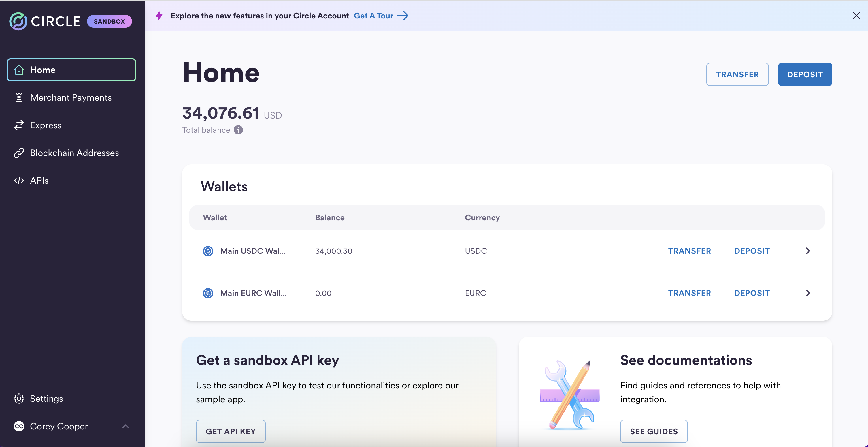
Task: Click the USDC currency cell
Action: [476, 251]
